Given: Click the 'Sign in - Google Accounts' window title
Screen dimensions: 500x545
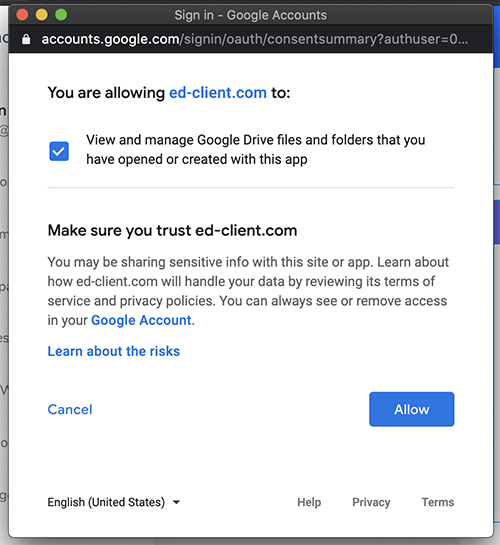Looking at the screenshot, I should click(251, 15).
